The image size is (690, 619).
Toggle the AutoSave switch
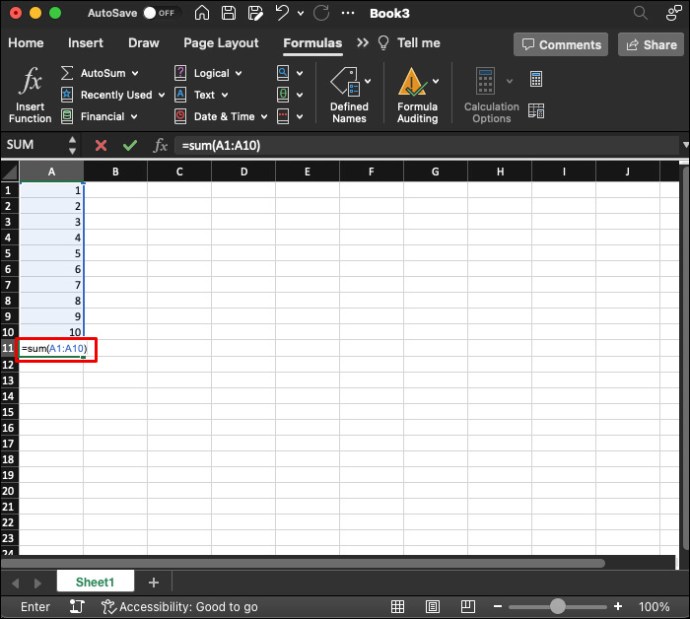[161, 13]
